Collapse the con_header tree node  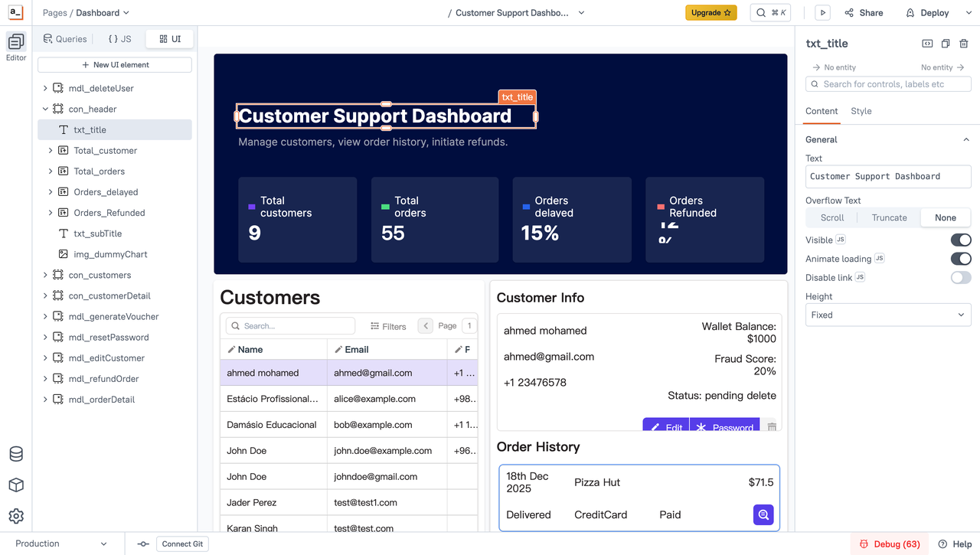pos(45,109)
